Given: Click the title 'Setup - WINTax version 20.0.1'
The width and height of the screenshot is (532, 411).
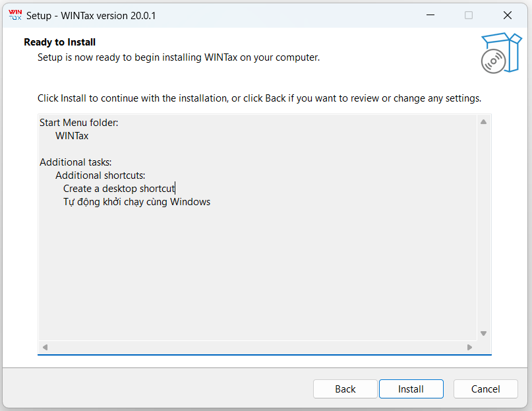Looking at the screenshot, I should click(91, 16).
